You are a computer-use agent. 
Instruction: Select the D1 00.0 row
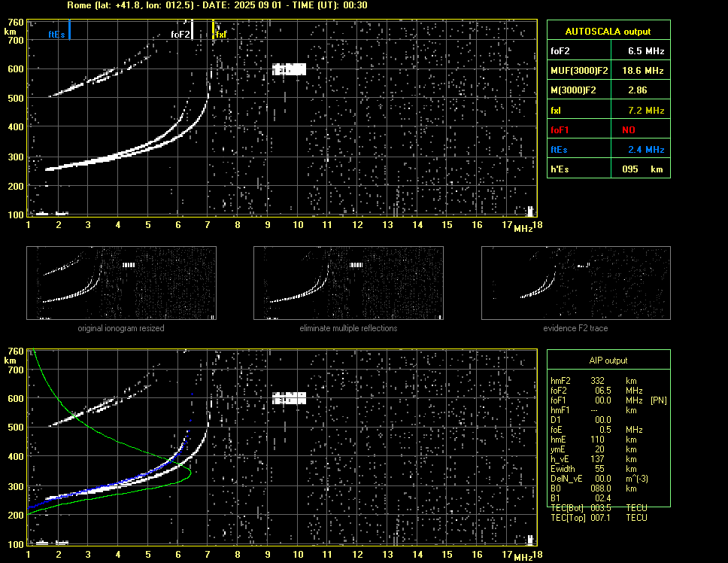click(x=581, y=419)
